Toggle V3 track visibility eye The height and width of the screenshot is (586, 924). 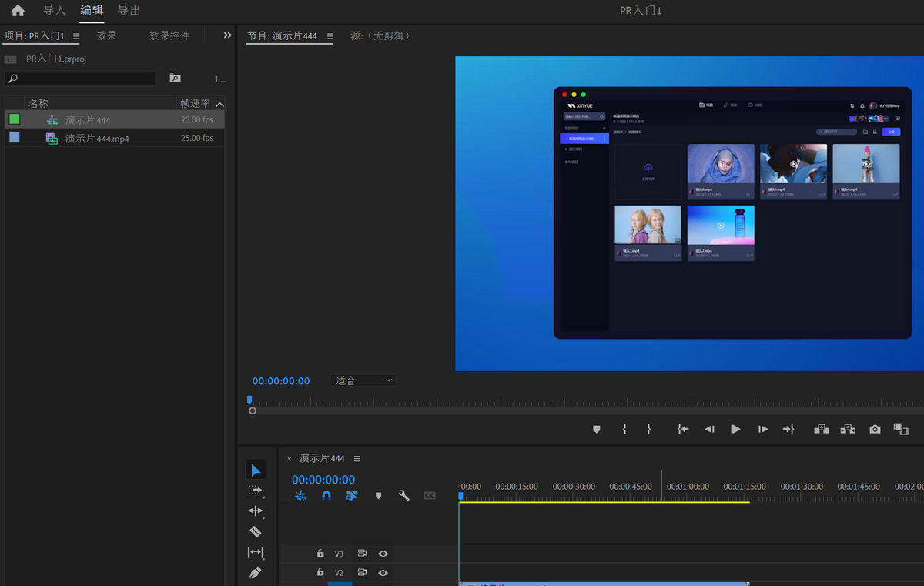[x=383, y=554]
